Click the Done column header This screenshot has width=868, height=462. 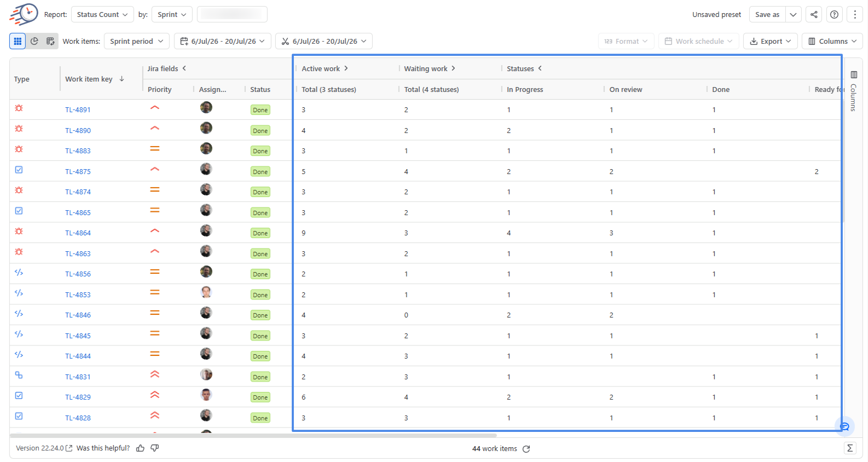coord(721,90)
